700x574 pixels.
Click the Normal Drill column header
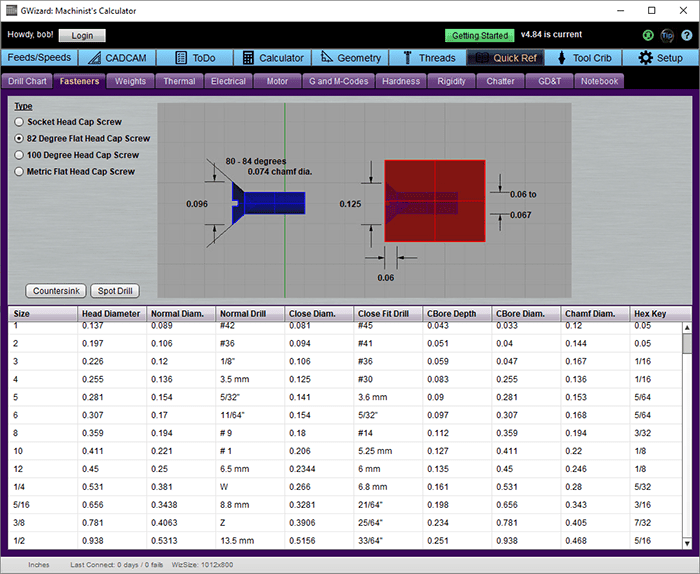pyautogui.click(x=250, y=314)
